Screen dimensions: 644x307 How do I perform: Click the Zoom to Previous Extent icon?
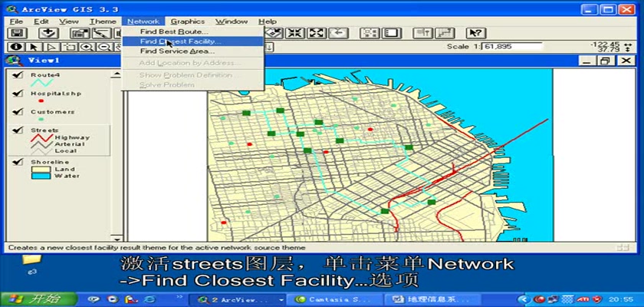(338, 34)
